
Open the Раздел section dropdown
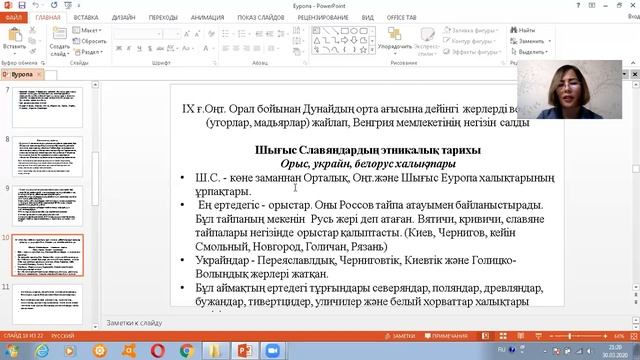(89, 52)
